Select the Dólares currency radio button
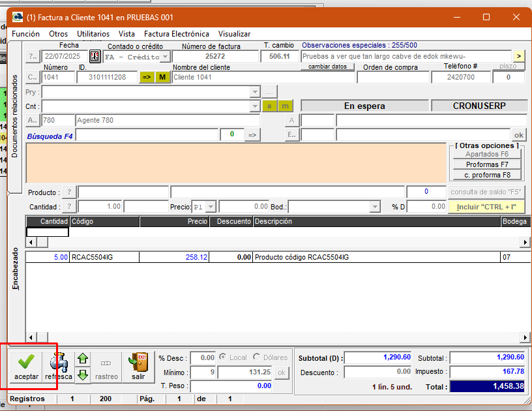Screen dimensions: 532x411 click(x=256, y=358)
